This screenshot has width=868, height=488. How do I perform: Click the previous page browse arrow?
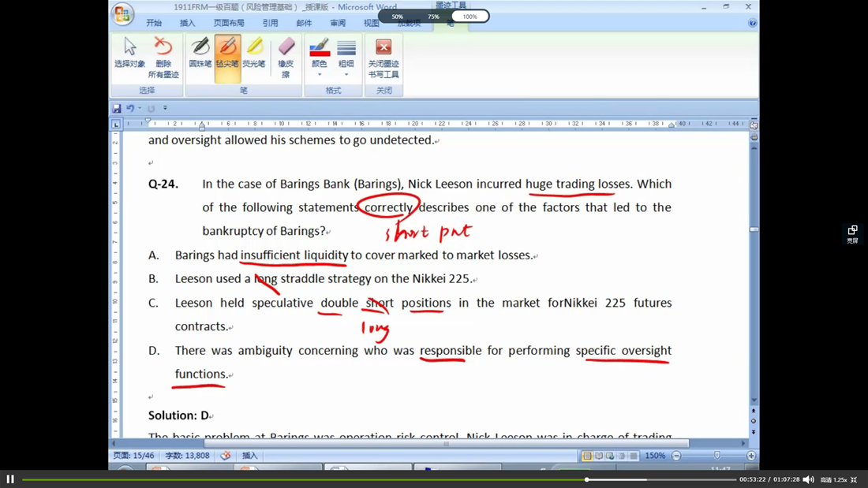[754, 411]
